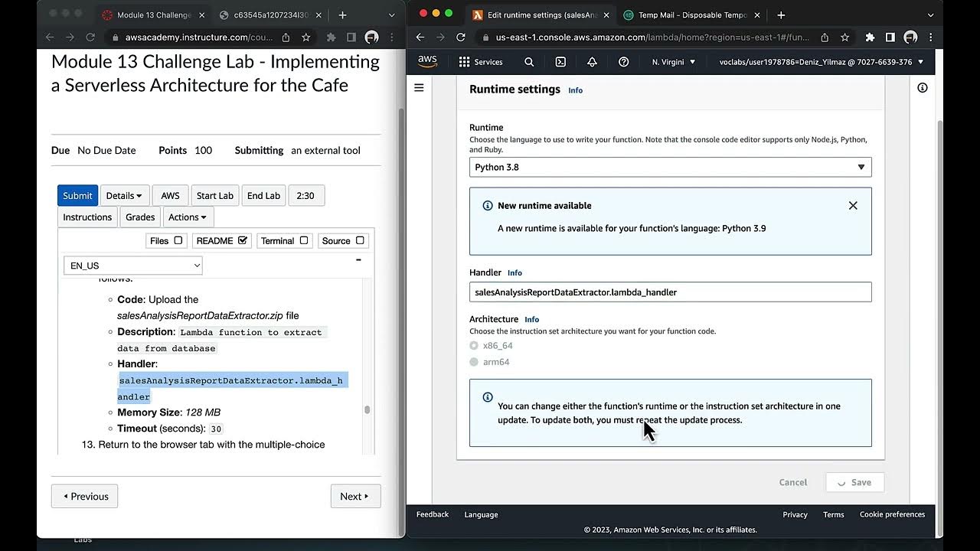Viewport: 980px width, 551px height.
Task: Open extensions puzzle icon in AWS window
Action: coord(870,37)
